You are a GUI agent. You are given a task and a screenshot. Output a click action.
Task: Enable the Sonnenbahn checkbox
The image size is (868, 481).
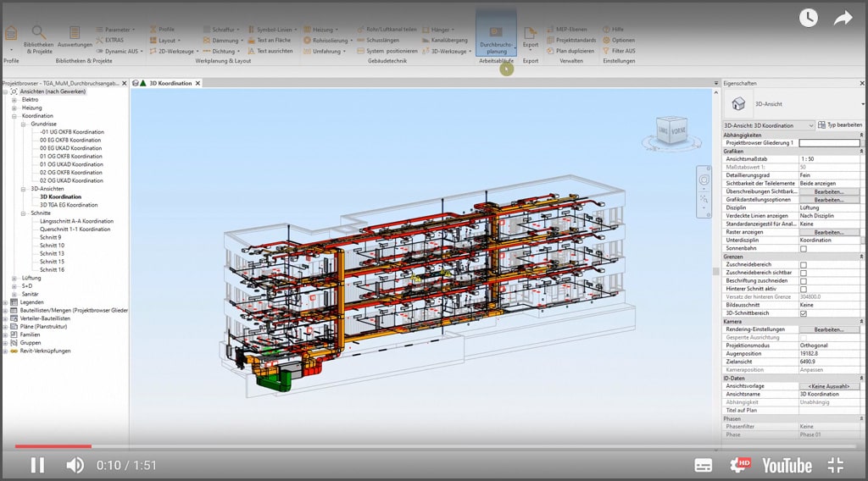[x=804, y=248]
